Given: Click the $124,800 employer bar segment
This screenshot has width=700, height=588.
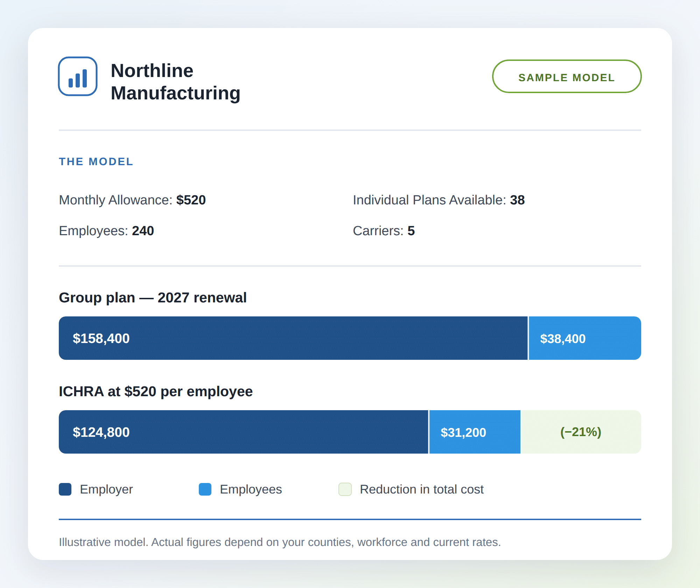Looking at the screenshot, I should (x=243, y=432).
